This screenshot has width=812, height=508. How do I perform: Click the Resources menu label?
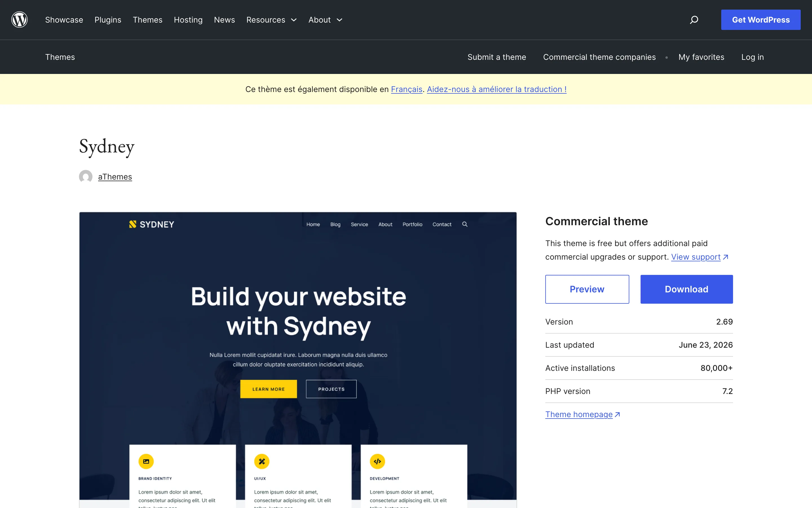tap(266, 20)
